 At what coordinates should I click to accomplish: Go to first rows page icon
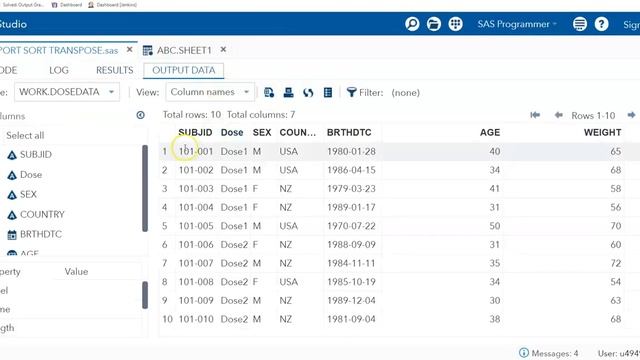tap(535, 115)
